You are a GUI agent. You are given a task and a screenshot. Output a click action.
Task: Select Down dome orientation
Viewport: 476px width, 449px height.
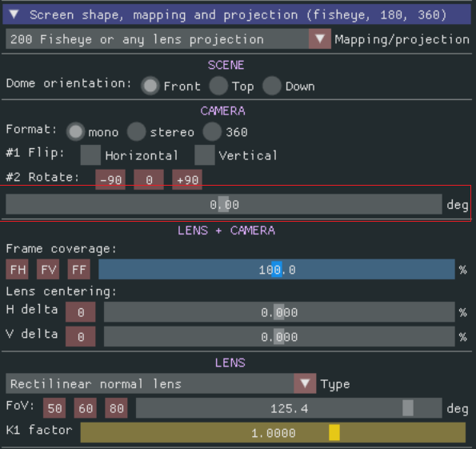pos(272,86)
